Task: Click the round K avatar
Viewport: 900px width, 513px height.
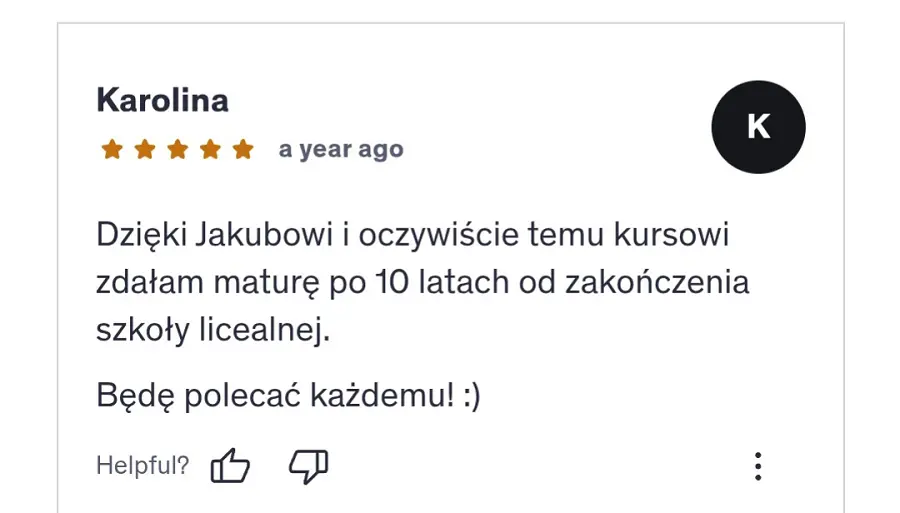Action: coord(758,127)
